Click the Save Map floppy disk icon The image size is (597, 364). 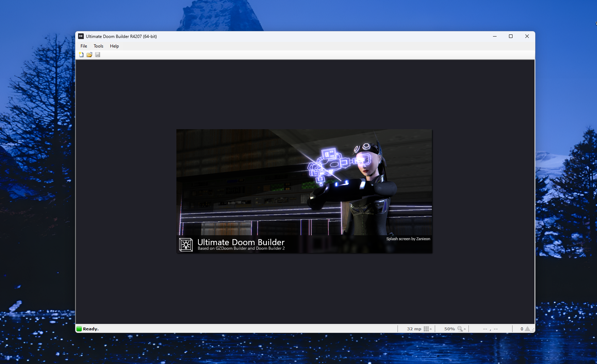pos(98,55)
